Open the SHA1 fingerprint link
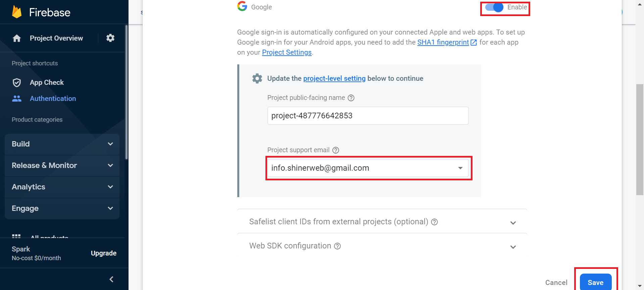This screenshot has width=644, height=290. coord(443,42)
